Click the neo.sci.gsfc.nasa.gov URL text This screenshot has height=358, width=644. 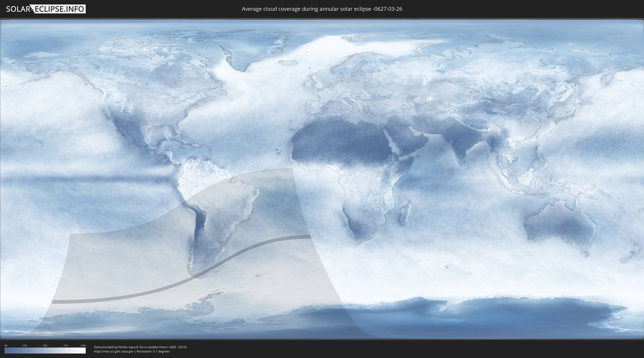pyautogui.click(x=114, y=351)
